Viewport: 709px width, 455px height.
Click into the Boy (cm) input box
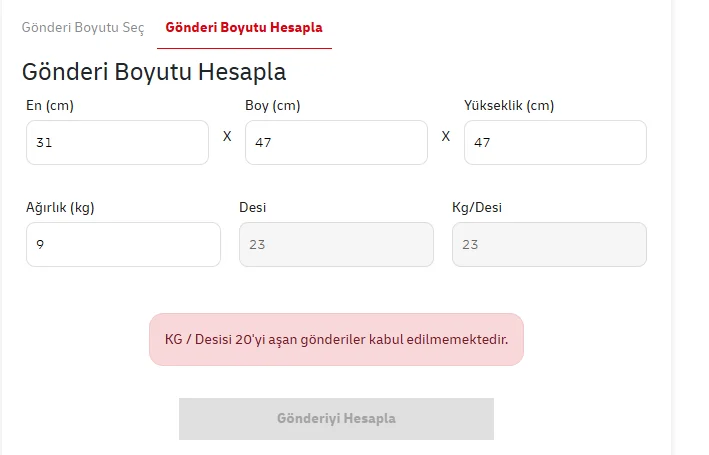click(336, 142)
